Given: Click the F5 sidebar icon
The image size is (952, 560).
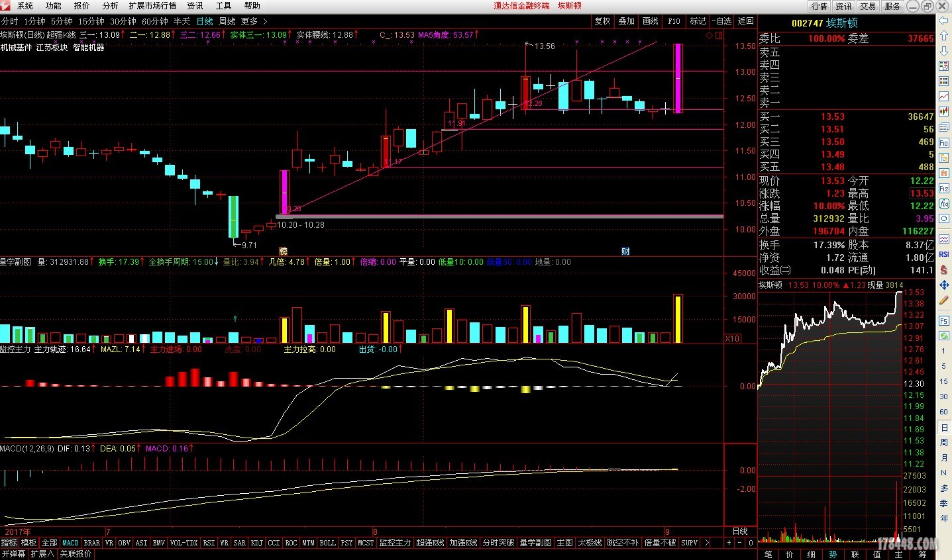Looking at the screenshot, I should (x=944, y=320).
